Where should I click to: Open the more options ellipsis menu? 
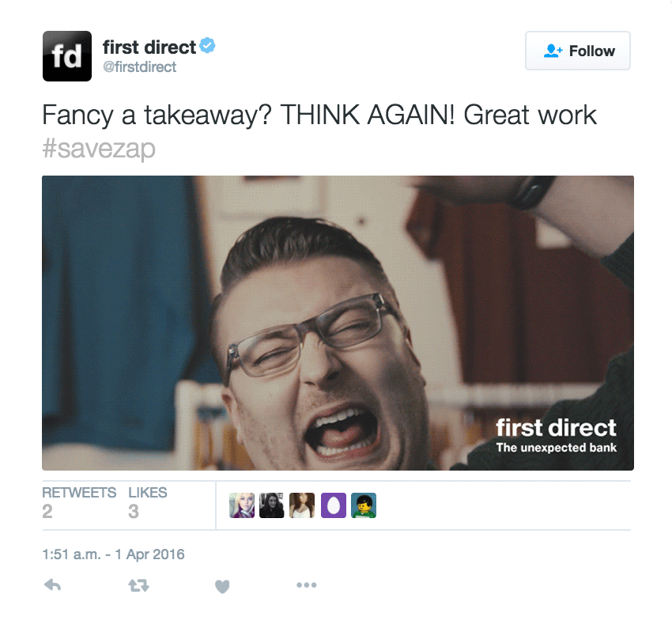click(307, 584)
